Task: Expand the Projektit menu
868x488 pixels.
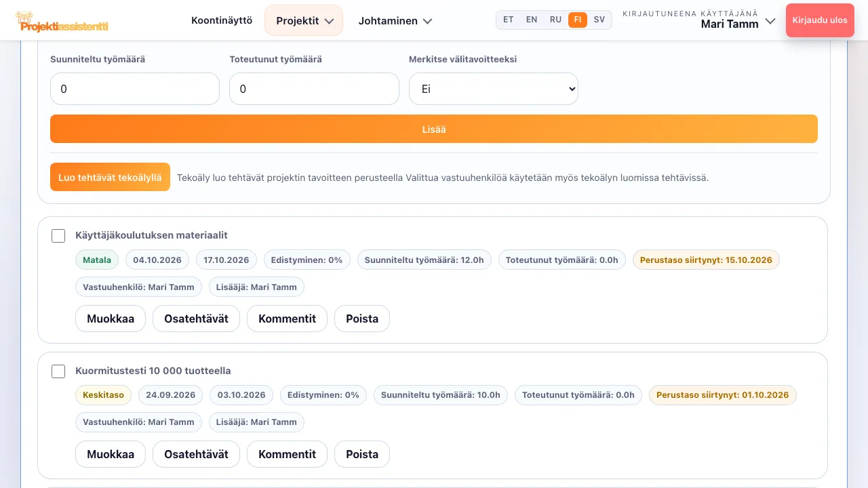Action: [x=304, y=20]
